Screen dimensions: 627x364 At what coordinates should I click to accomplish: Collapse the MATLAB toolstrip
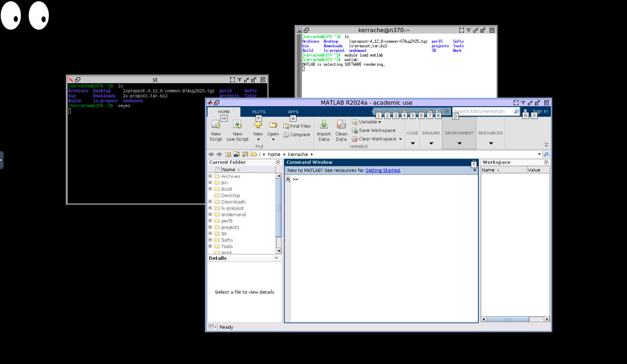(x=546, y=145)
